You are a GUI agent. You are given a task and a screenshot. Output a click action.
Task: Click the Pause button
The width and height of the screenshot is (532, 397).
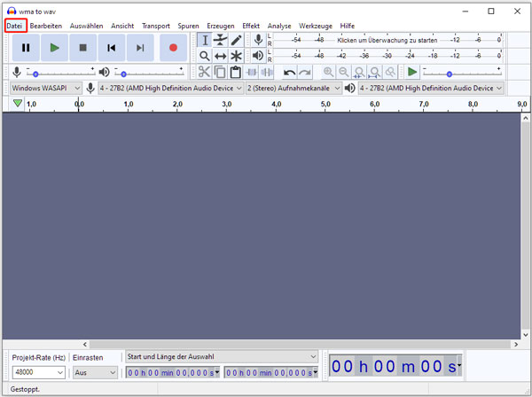(26, 48)
